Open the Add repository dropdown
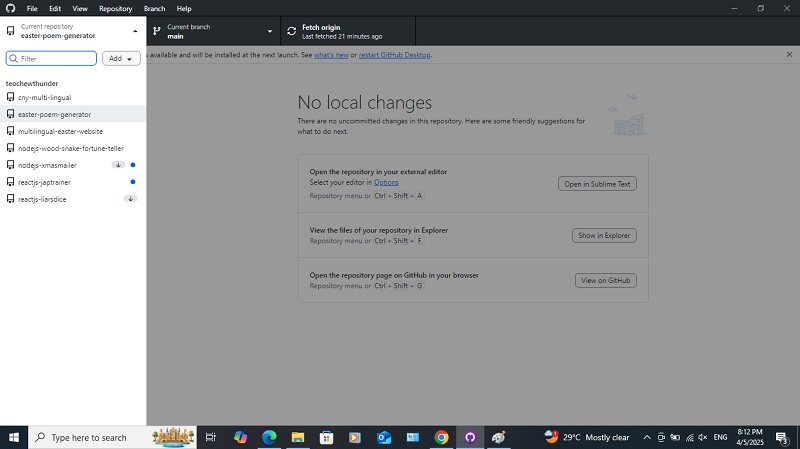Image resolution: width=800 pixels, height=449 pixels. [x=121, y=58]
